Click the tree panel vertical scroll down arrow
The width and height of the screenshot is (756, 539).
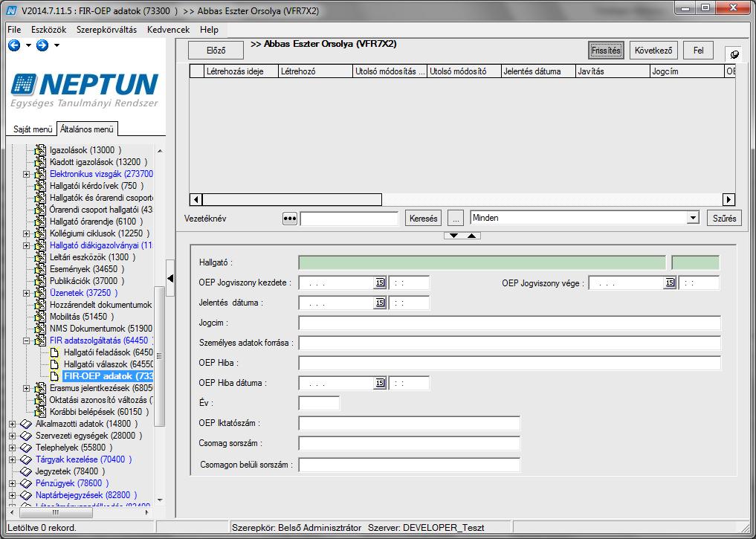[x=160, y=500]
